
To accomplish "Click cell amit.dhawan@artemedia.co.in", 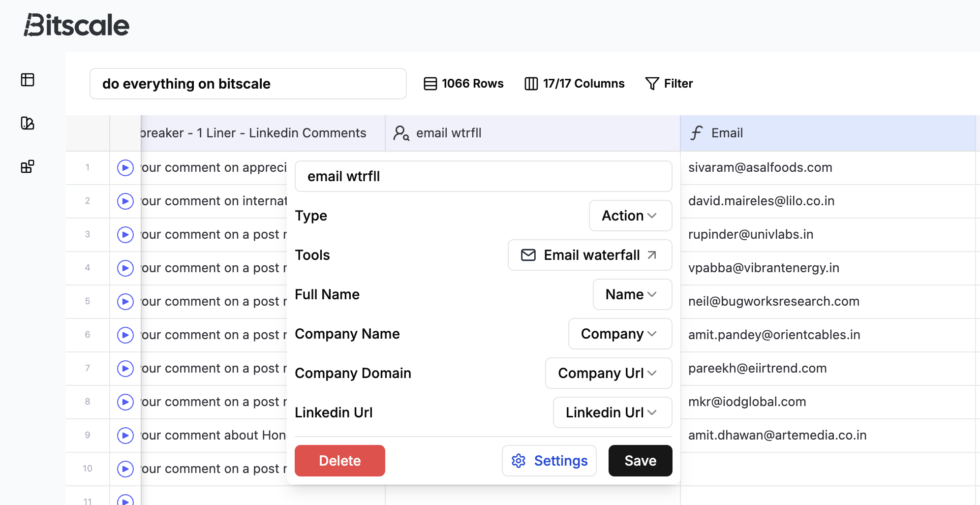I will coord(828,436).
